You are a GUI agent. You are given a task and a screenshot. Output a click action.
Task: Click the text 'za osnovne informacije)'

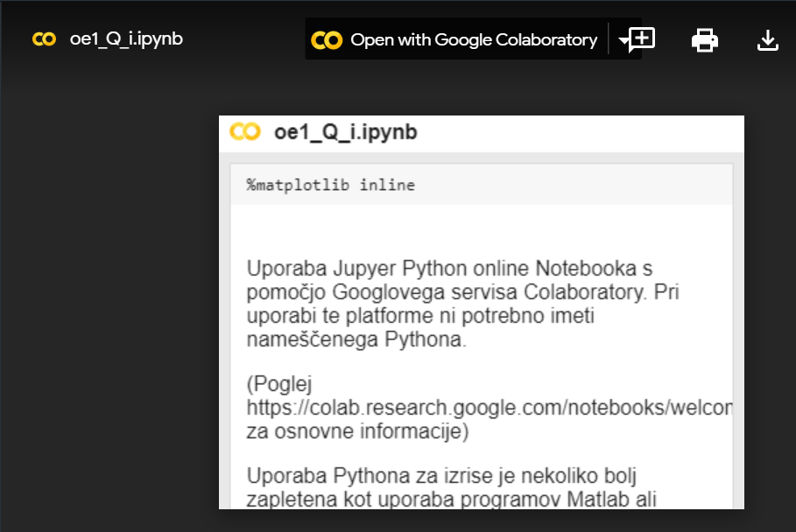click(357, 431)
